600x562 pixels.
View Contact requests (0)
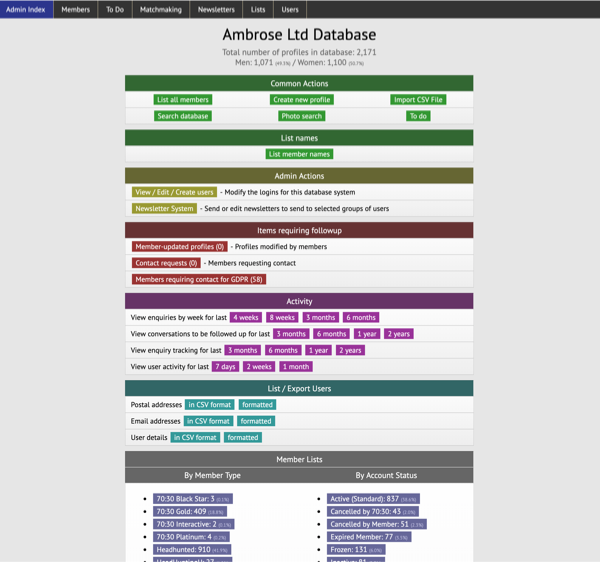tap(166, 263)
